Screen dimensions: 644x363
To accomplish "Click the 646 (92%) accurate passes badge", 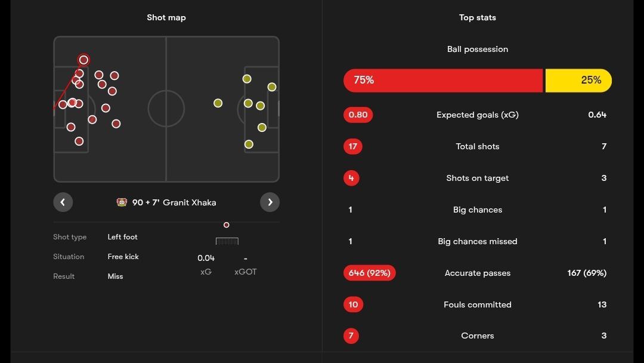I will (370, 273).
